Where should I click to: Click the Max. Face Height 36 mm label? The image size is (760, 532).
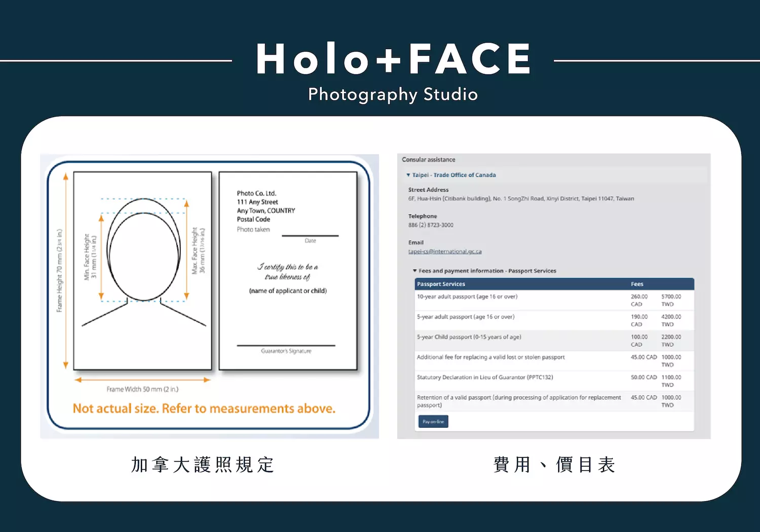pos(199,251)
